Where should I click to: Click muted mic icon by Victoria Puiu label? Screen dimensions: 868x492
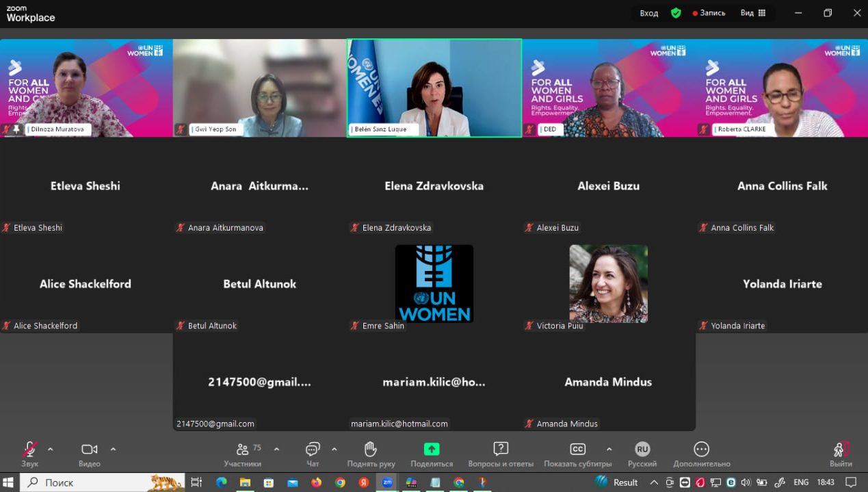tap(529, 326)
